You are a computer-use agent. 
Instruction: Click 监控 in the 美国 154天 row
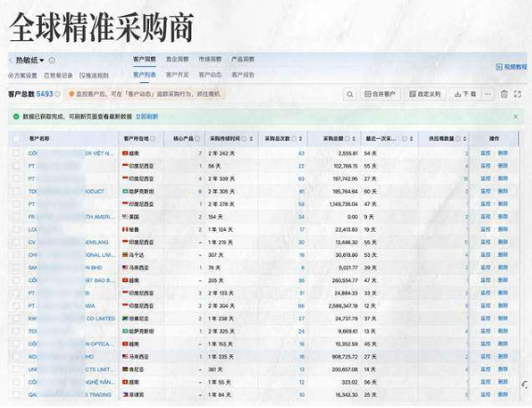coord(485,217)
